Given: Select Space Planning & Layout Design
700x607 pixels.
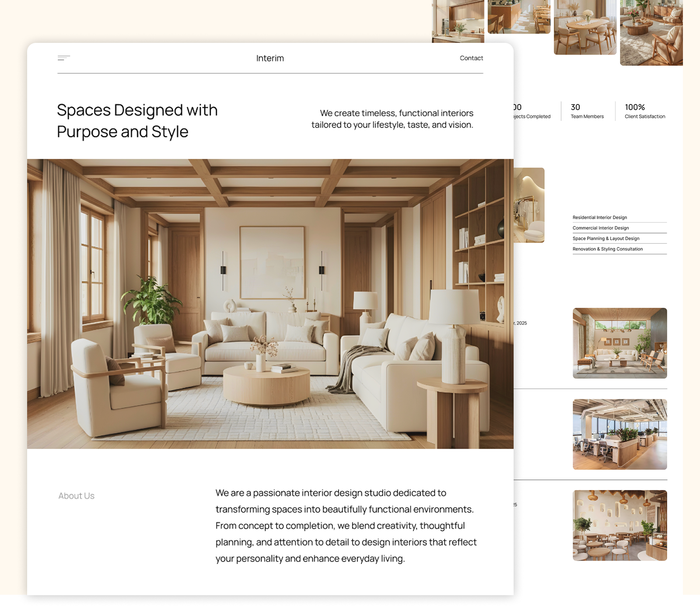Looking at the screenshot, I should [606, 238].
